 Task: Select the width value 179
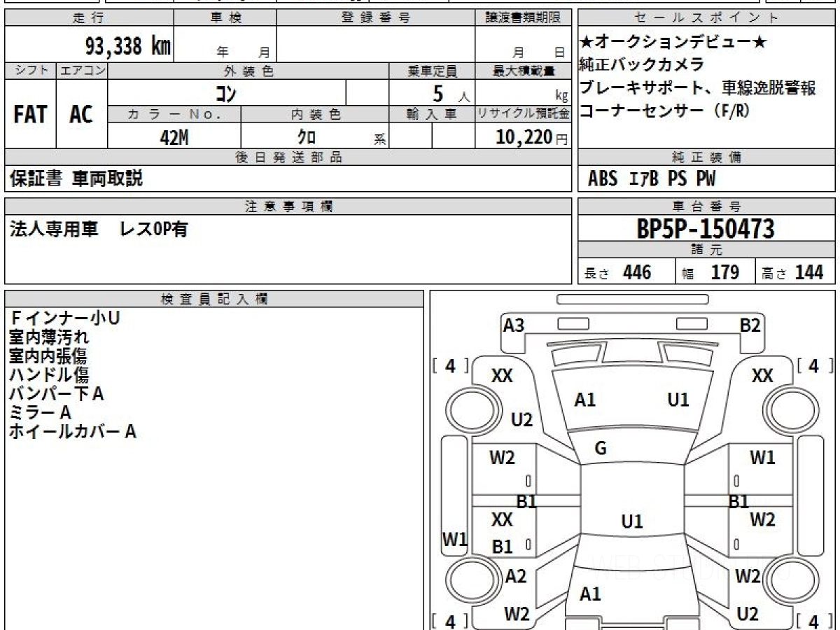(x=725, y=272)
